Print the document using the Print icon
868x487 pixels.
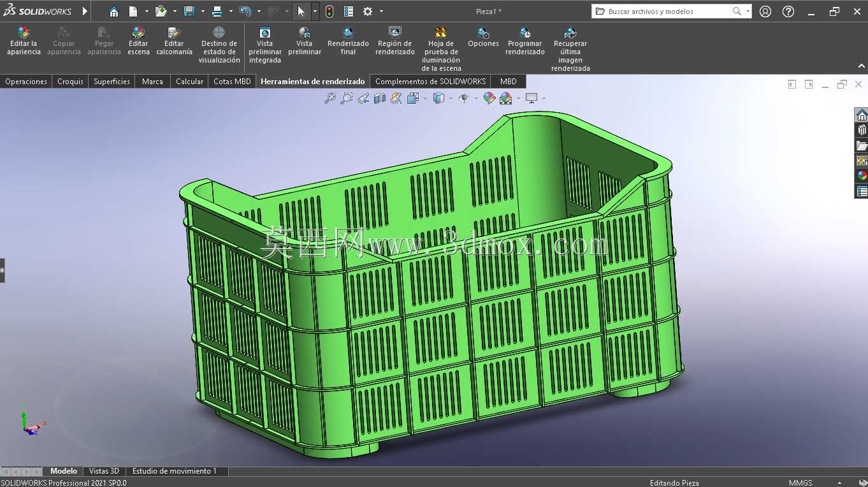217,11
